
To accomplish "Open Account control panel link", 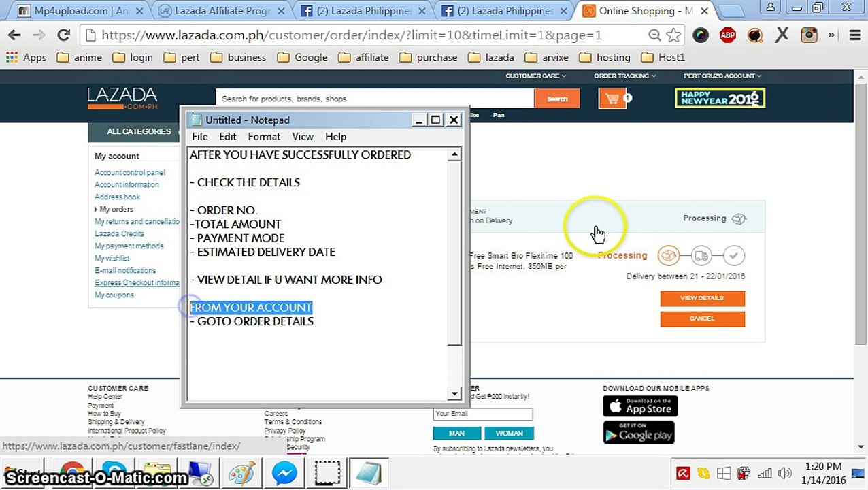I will click(130, 173).
